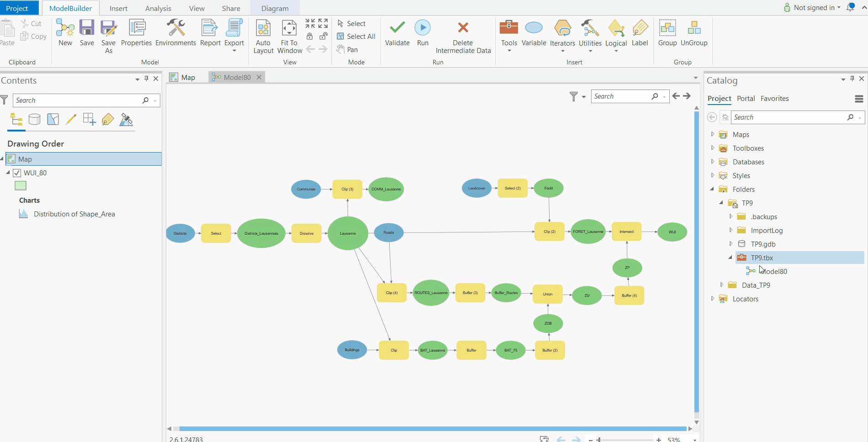Toggle auto-hide pin on Catalog pane
The image size is (868, 442).
click(x=852, y=79)
